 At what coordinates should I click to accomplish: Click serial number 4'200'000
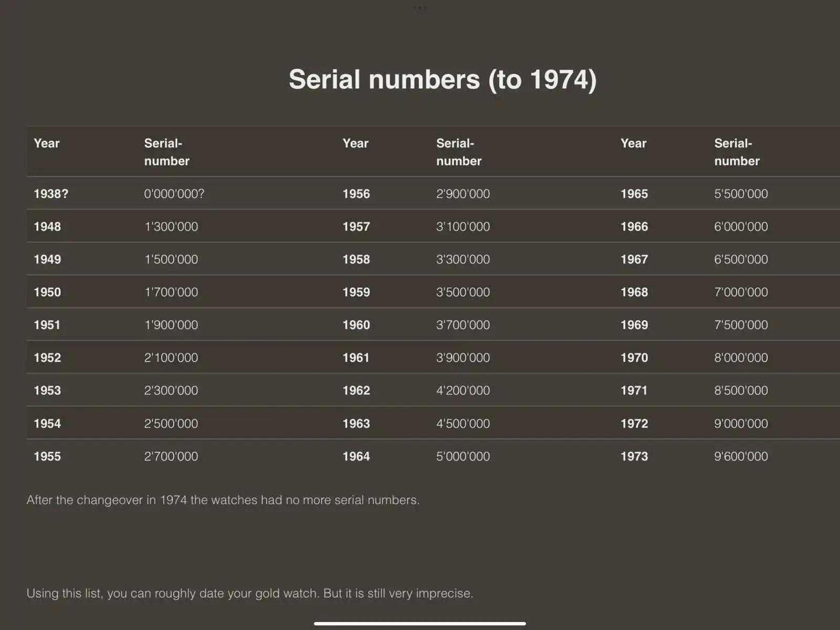463,391
